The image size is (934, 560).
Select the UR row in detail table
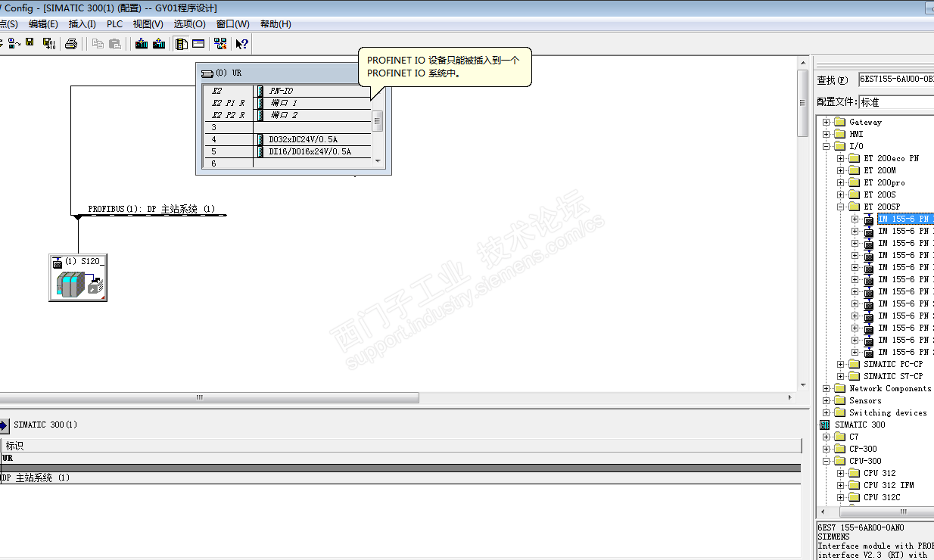tap(400, 458)
